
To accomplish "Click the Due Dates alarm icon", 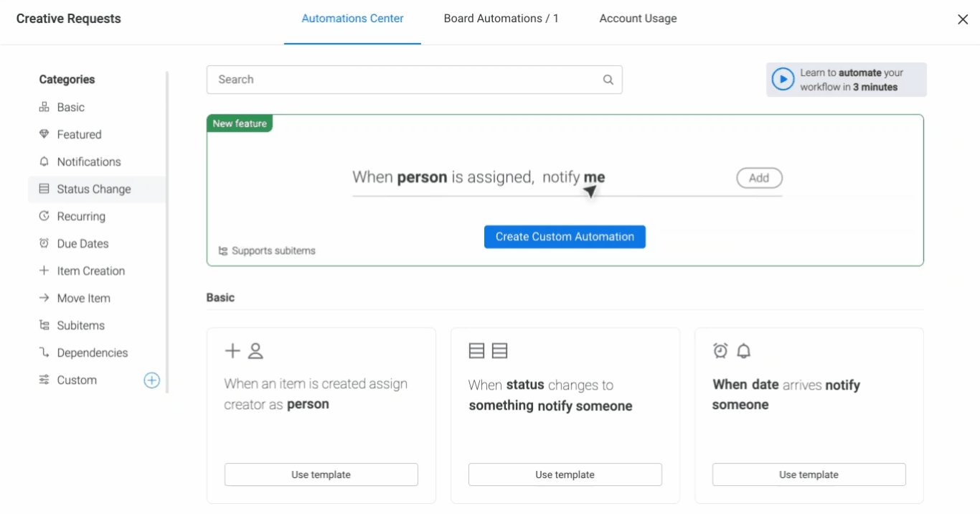I will tap(44, 243).
